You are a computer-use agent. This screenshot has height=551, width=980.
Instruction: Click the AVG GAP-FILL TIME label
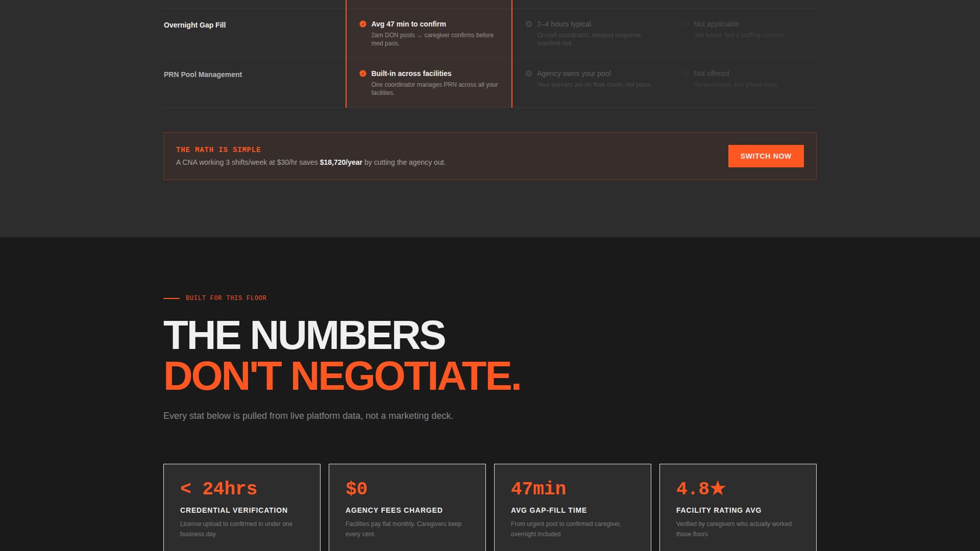(549, 510)
